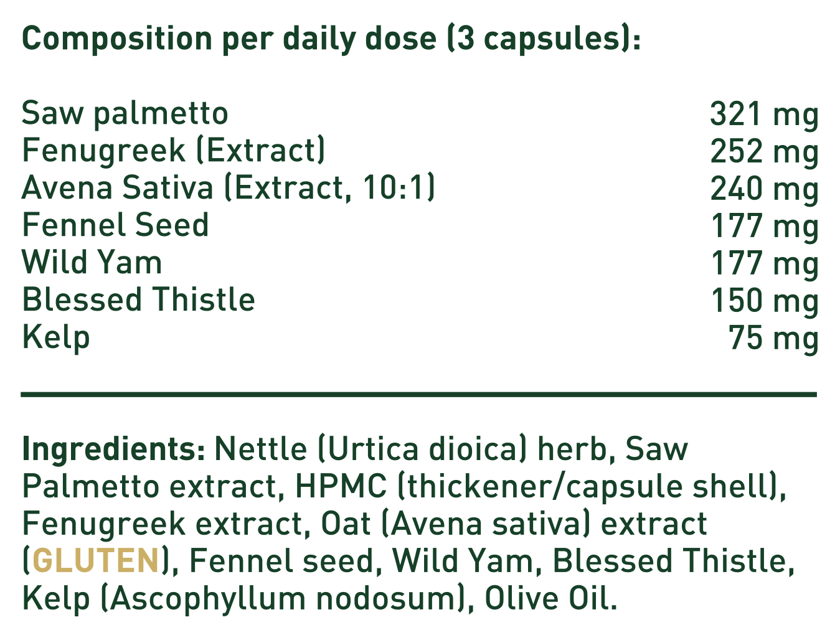The height and width of the screenshot is (635, 840).
Task: Select the Kelp composition label
Action: pos(56,337)
